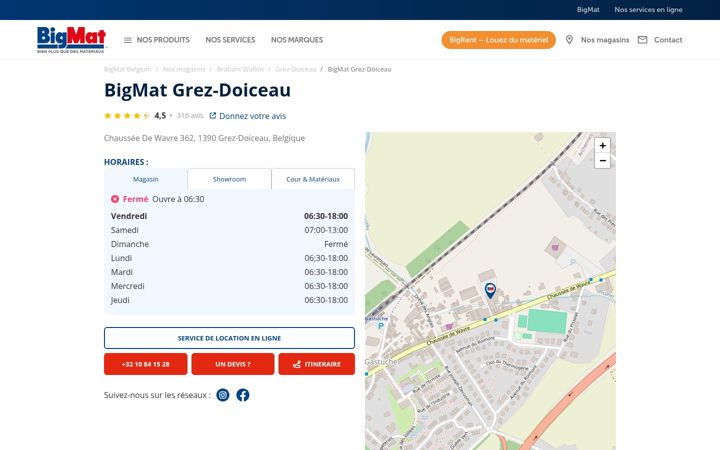Screen dimensions: 720x450
Task: Click BigRent – Louez du matériel button
Action: (499, 40)
